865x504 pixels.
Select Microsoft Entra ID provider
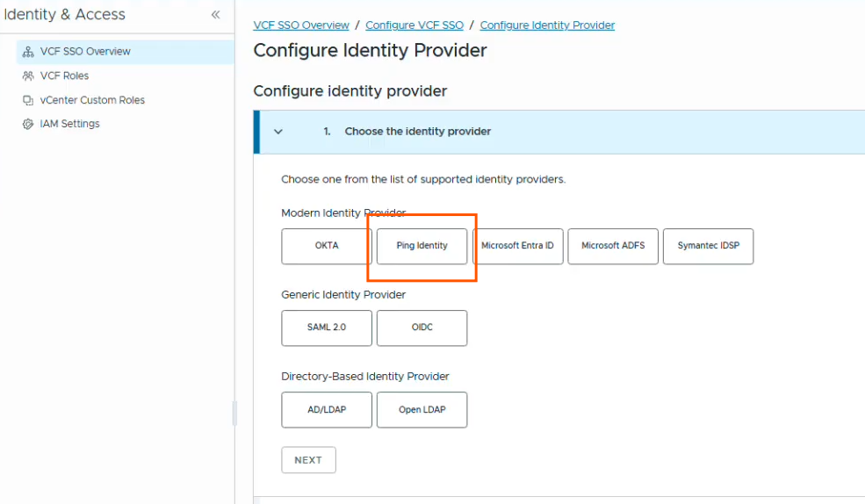pyautogui.click(x=517, y=246)
